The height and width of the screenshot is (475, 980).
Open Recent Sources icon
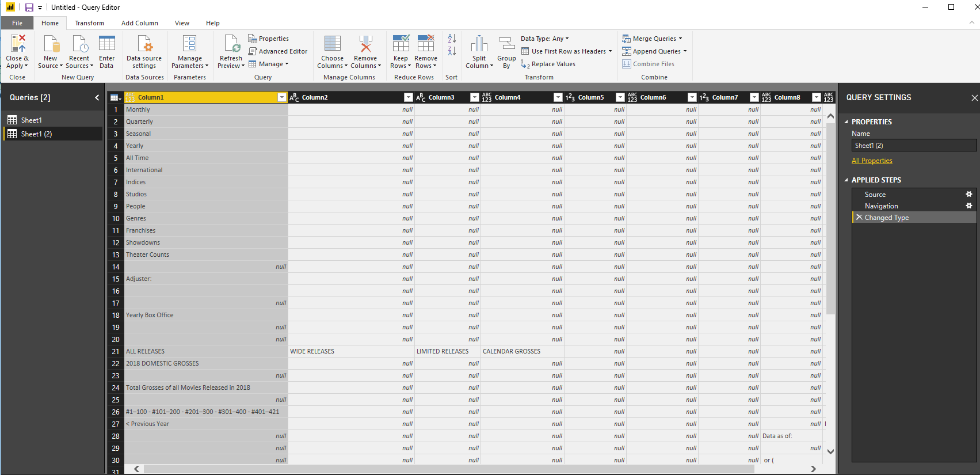(79, 44)
